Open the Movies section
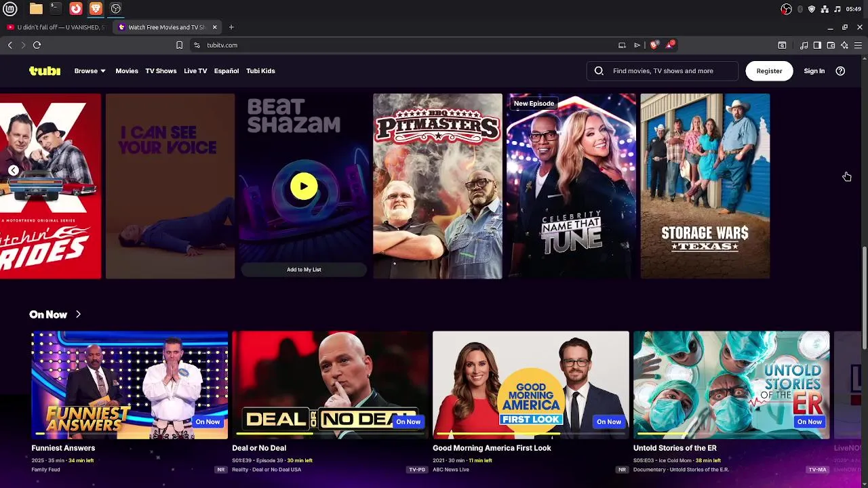 (127, 70)
